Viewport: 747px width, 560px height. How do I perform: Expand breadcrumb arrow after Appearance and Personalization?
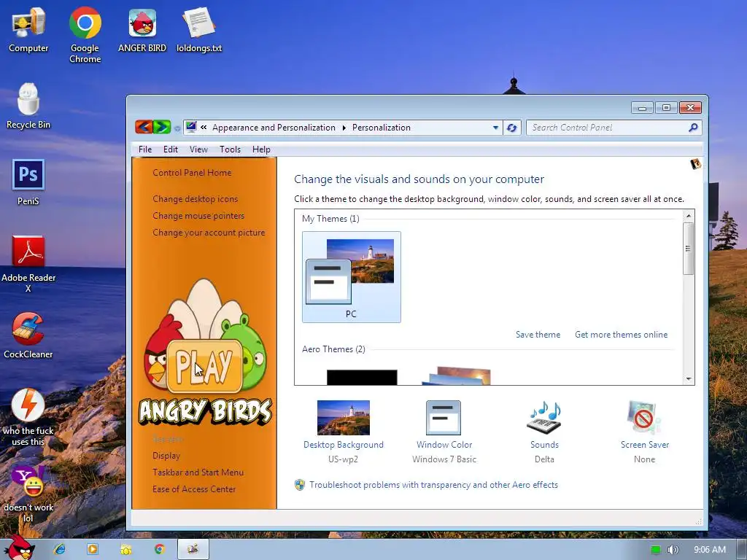point(344,128)
